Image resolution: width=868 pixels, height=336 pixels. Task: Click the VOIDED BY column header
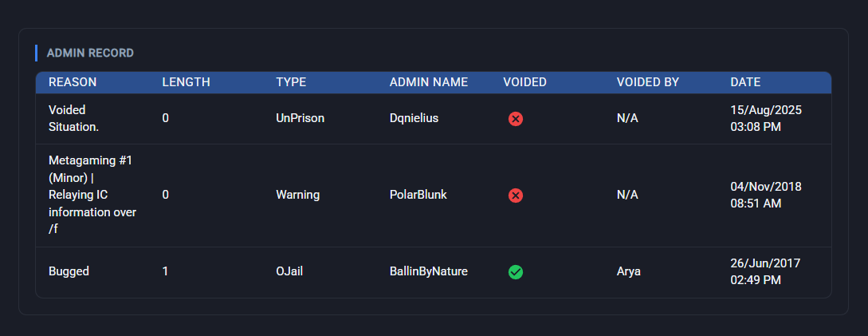click(x=648, y=82)
